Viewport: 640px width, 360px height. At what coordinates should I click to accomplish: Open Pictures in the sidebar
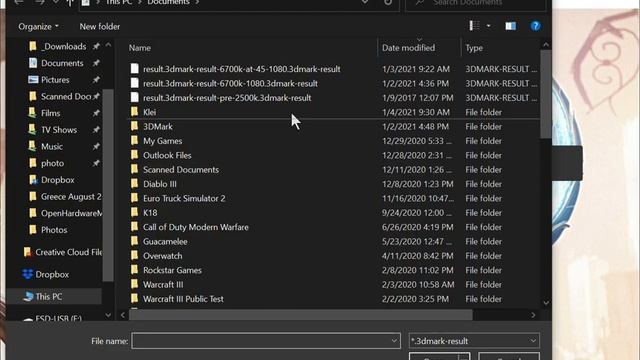pyautogui.click(x=55, y=80)
